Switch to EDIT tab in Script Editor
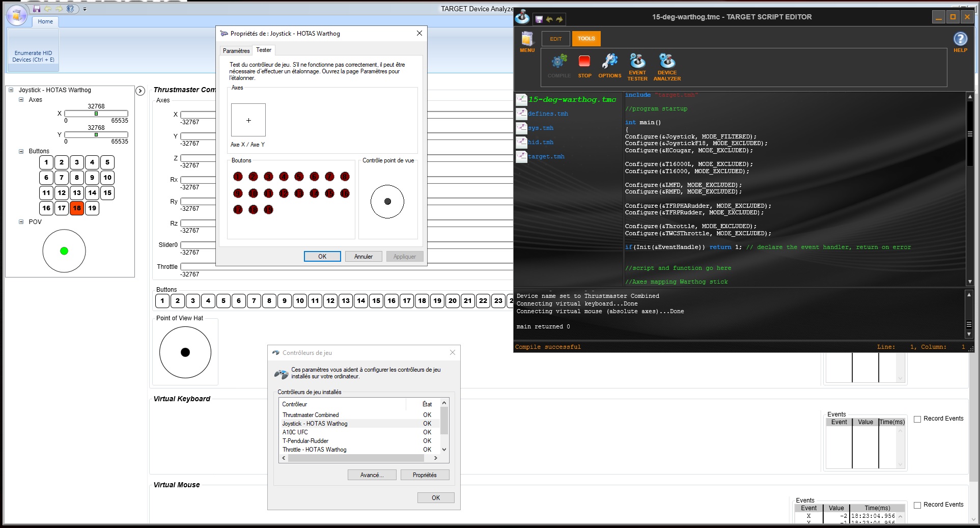Image resolution: width=980 pixels, height=528 pixels. tap(555, 39)
